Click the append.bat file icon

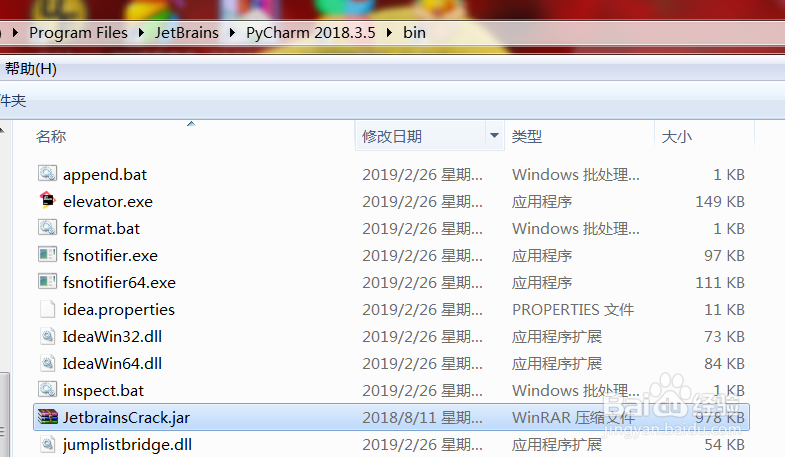tap(48, 174)
